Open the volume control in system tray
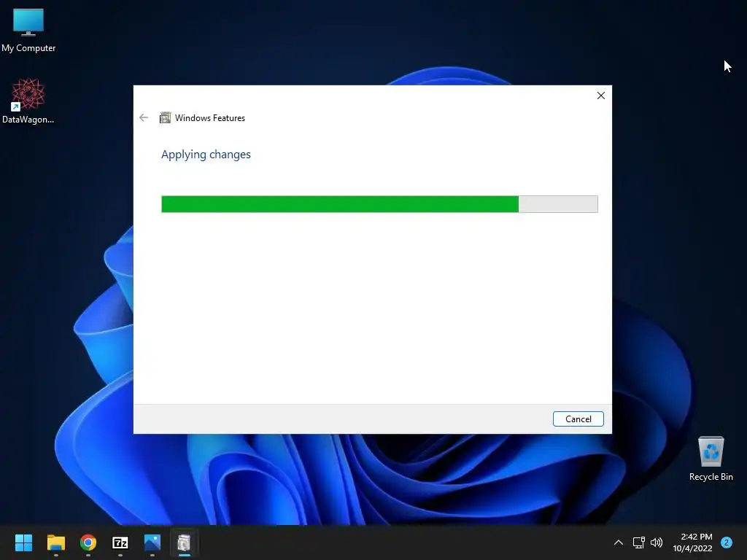This screenshot has height=560, width=747. click(657, 542)
